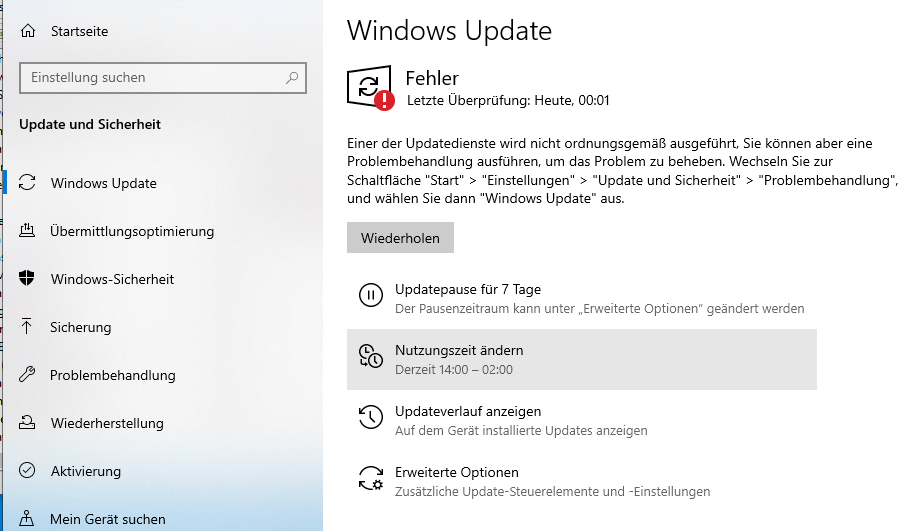Click the Übermittlungsoptimierung sidebar icon

coord(27,230)
